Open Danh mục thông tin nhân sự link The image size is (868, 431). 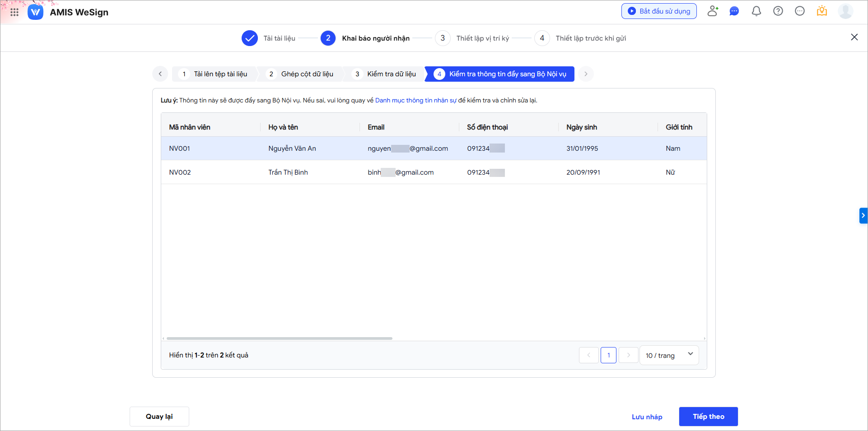click(x=415, y=100)
